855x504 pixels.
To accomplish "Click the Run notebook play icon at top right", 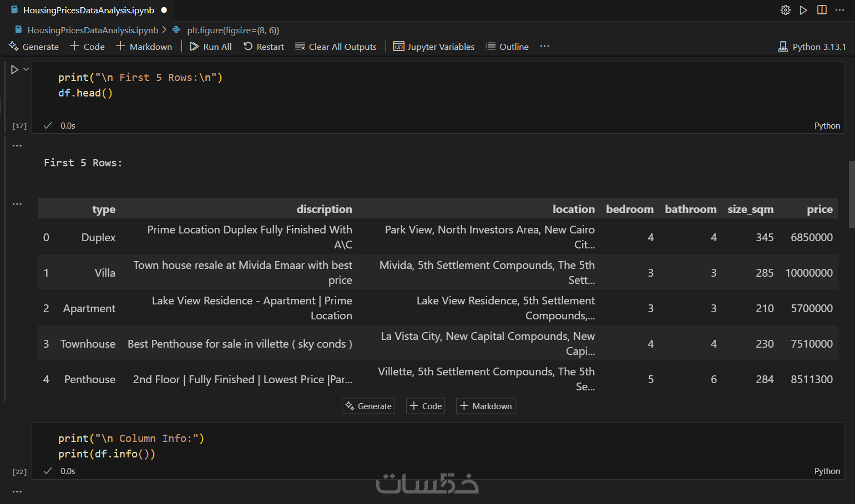I will pos(803,10).
